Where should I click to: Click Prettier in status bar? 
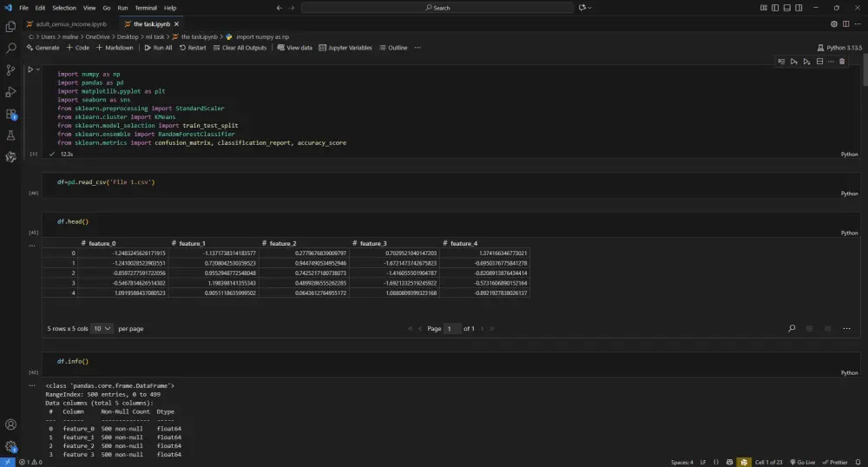click(835, 462)
